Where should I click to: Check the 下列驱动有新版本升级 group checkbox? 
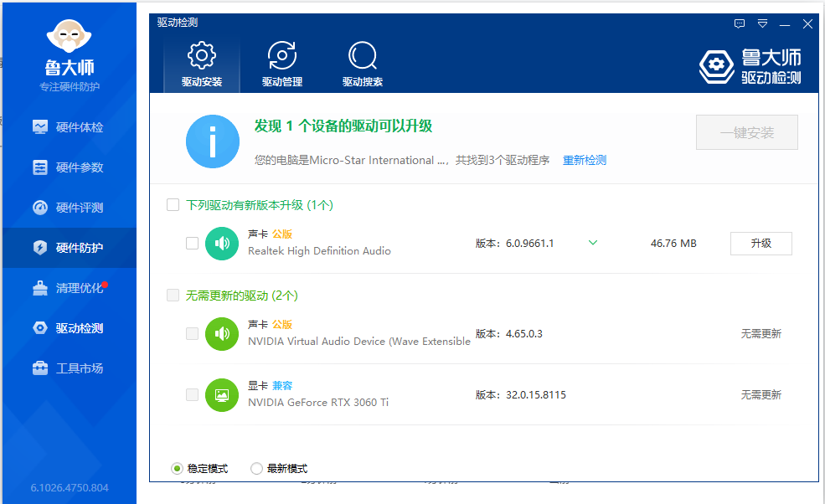click(x=173, y=204)
